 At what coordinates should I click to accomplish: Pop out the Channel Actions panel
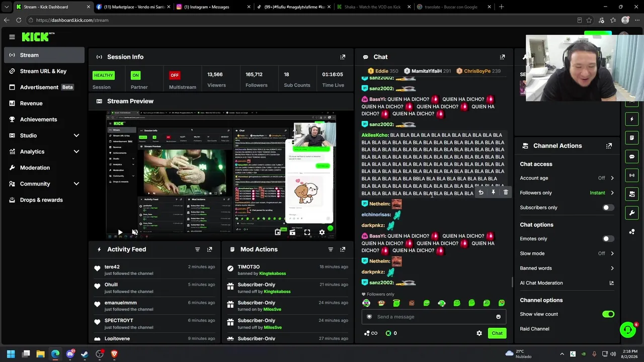(609, 146)
